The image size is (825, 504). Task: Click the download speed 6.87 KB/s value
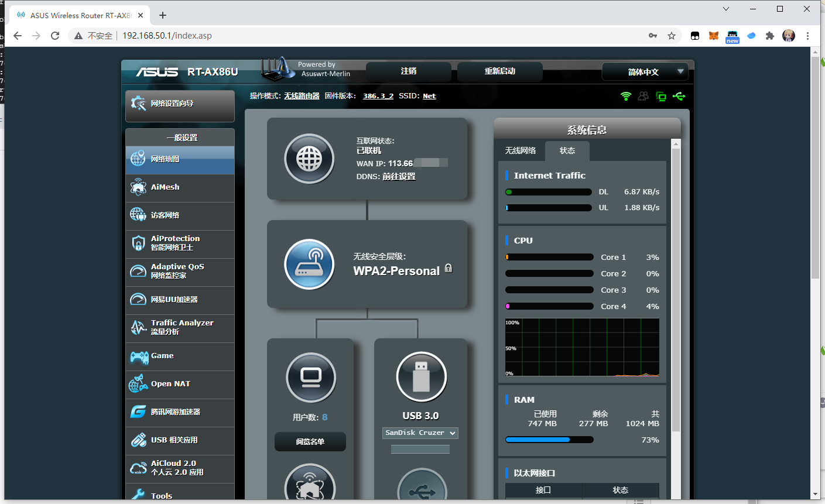tap(642, 192)
